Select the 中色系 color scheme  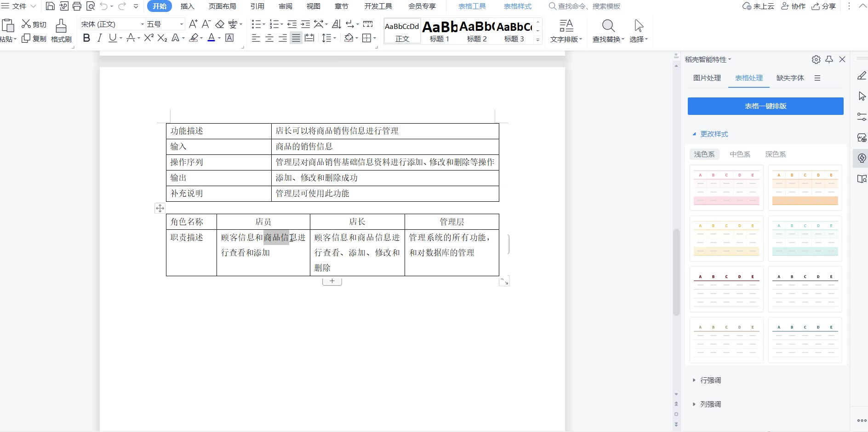tap(740, 154)
